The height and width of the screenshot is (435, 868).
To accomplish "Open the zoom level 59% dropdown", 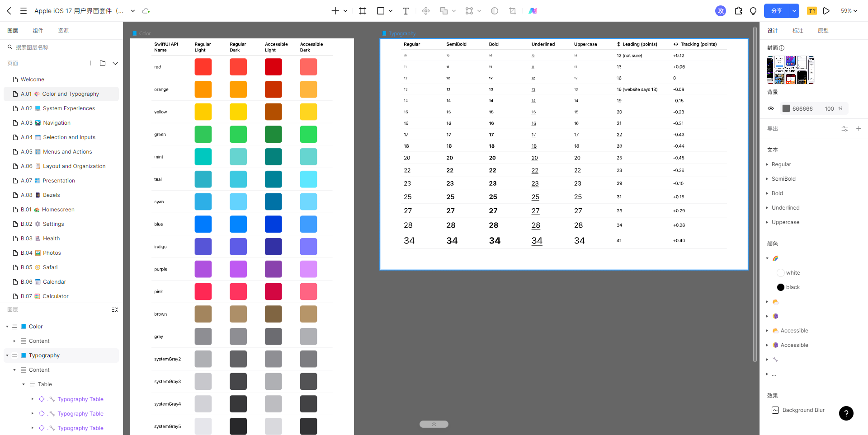I will (x=849, y=11).
